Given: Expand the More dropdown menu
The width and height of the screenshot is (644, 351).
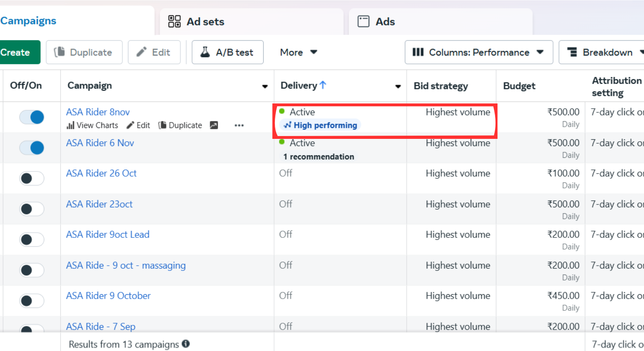Looking at the screenshot, I should coord(298,52).
